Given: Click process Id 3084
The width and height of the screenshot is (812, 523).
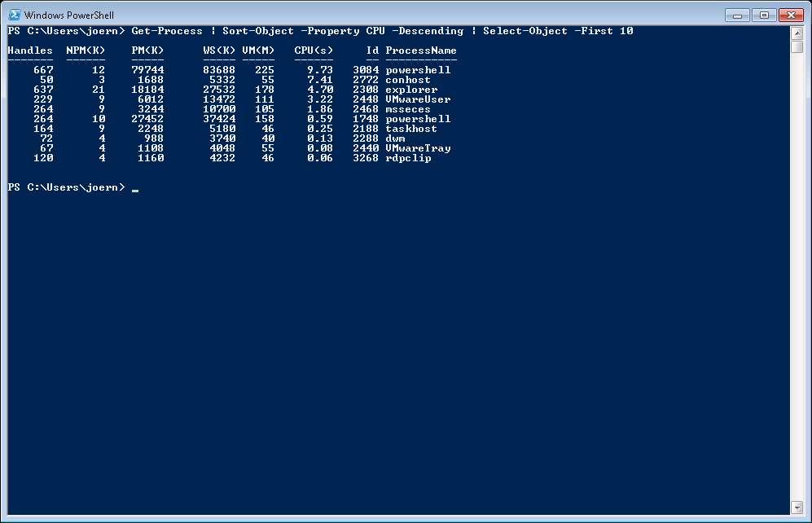Looking at the screenshot, I should click(366, 70).
